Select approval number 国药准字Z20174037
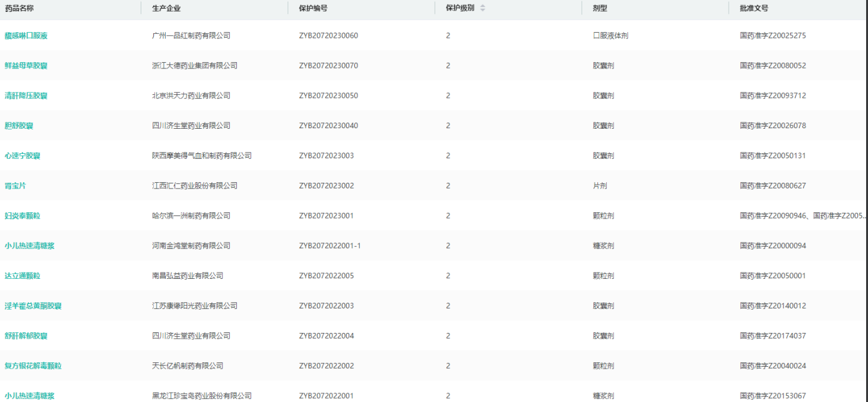The height and width of the screenshot is (402, 868). 773,336
